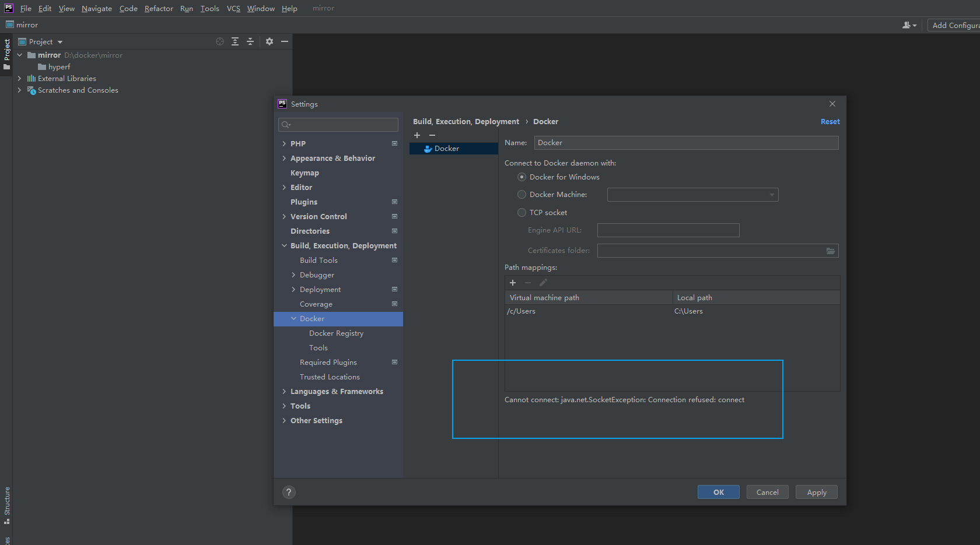Collapse Build, Execution, Deployment section
Image resolution: width=980 pixels, height=545 pixels.
284,245
